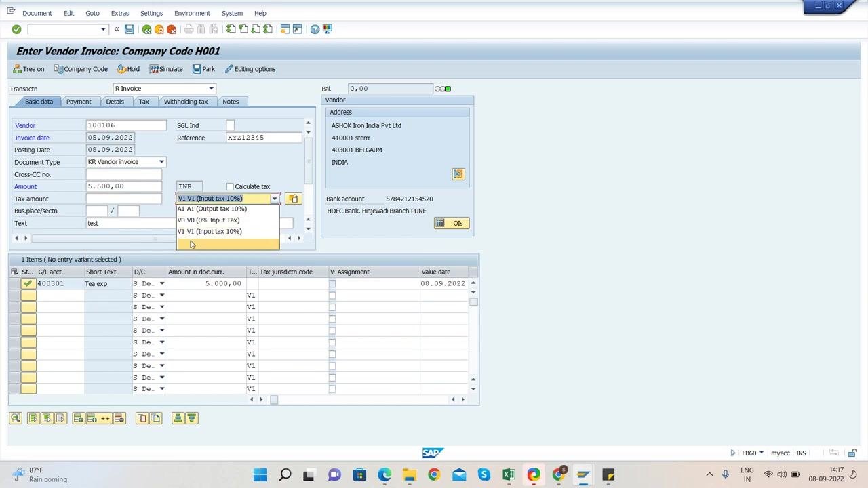Switch to the Withholding tax tab
The width and height of the screenshot is (868, 488).
pos(185,102)
